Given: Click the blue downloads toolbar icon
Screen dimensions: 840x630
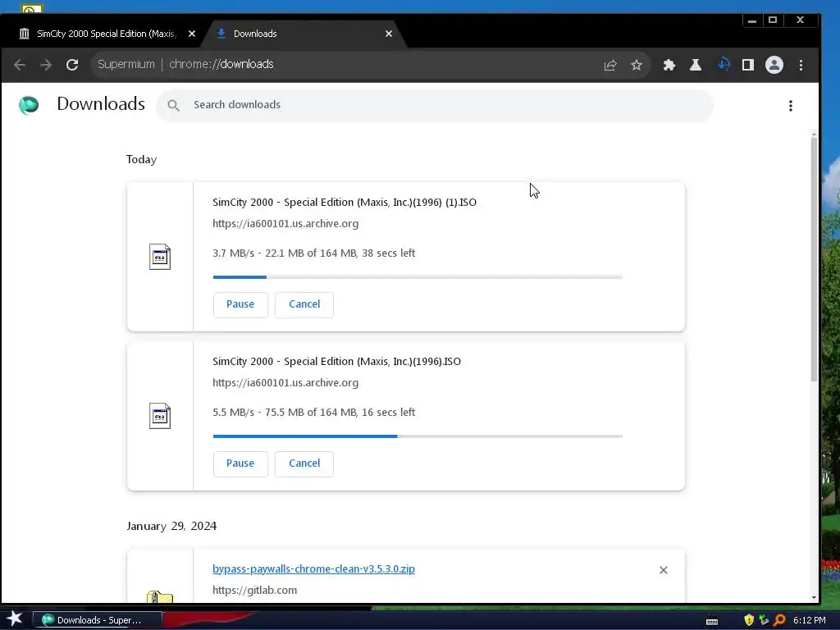Looking at the screenshot, I should tap(724, 65).
